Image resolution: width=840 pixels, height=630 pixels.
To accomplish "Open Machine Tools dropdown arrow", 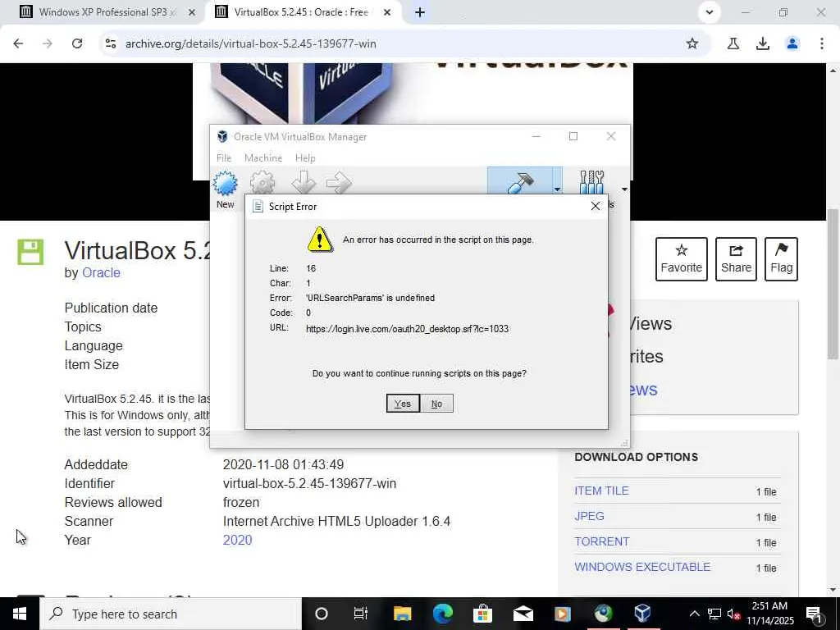I will (x=557, y=189).
